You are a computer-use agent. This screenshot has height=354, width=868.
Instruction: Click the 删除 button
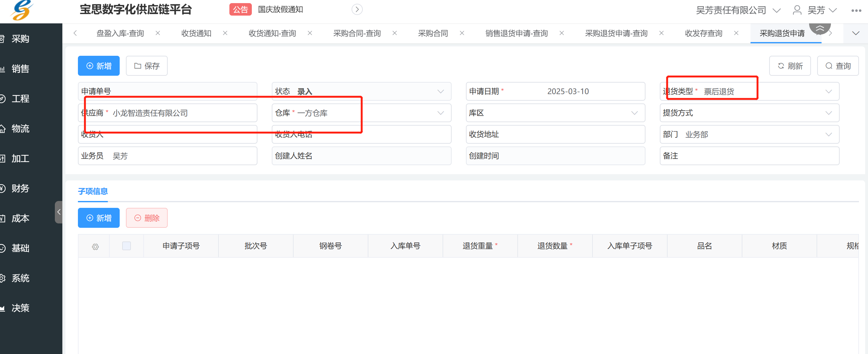point(146,218)
